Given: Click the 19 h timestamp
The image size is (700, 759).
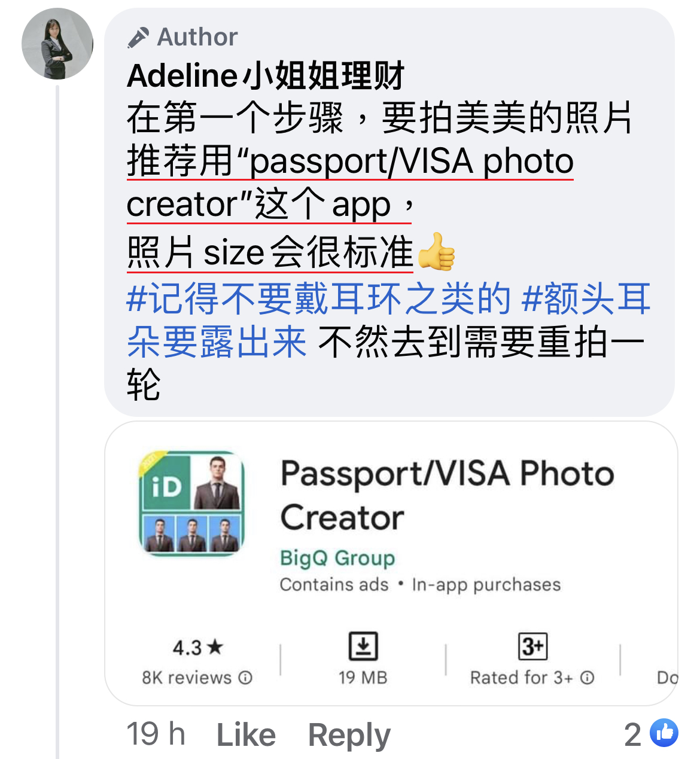Looking at the screenshot, I should tap(156, 734).
